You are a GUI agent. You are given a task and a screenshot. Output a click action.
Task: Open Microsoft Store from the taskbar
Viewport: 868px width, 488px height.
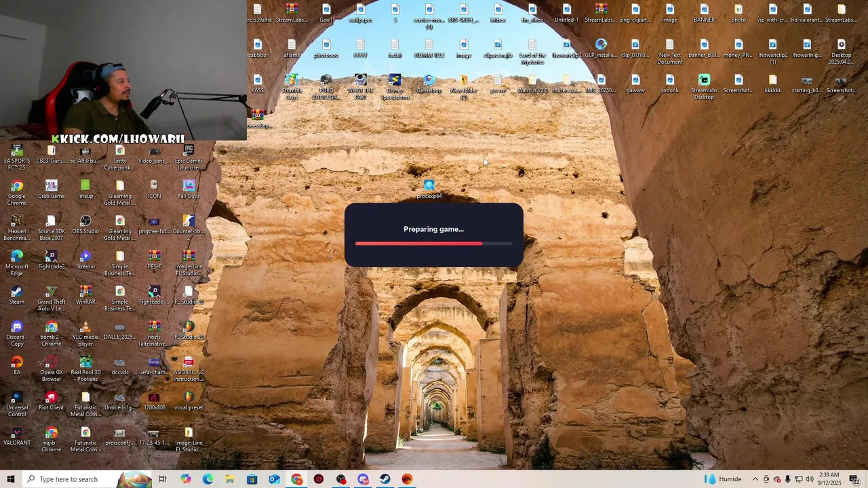252,479
